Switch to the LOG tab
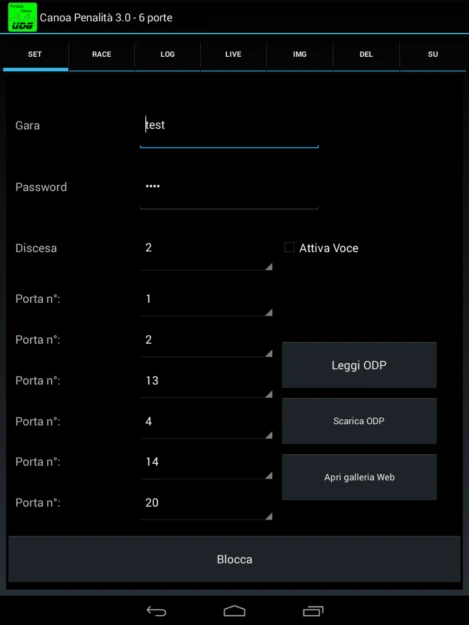Image resolution: width=469 pixels, height=625 pixels. coord(167,55)
